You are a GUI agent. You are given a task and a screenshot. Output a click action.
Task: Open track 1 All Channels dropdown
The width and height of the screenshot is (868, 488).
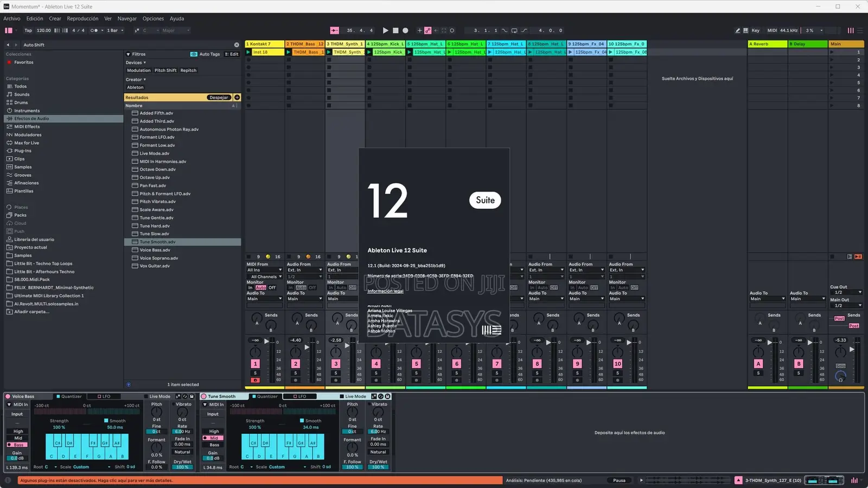click(264, 277)
